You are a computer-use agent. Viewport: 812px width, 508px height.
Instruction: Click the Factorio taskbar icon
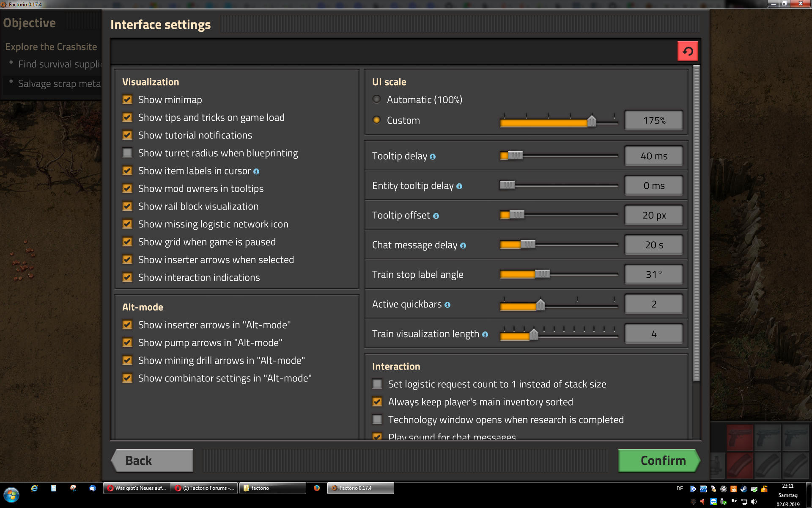tap(357, 487)
